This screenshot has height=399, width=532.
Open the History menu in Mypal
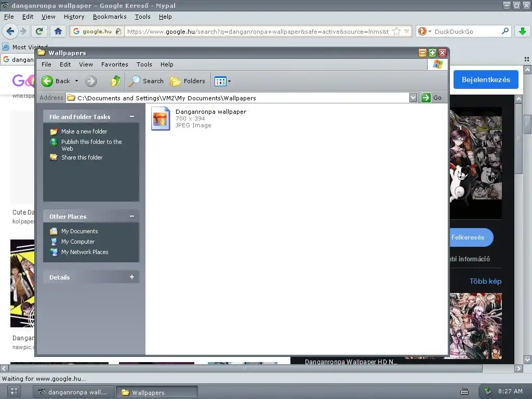tap(74, 17)
